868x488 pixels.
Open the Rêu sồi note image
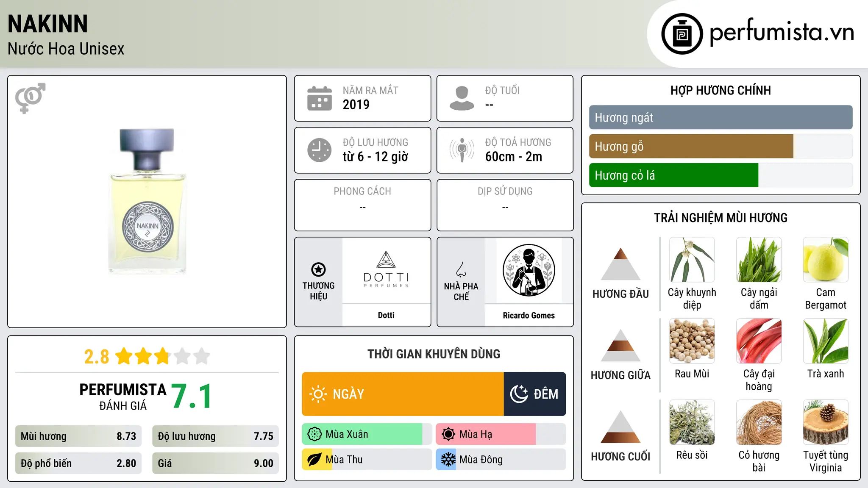pyautogui.click(x=692, y=422)
